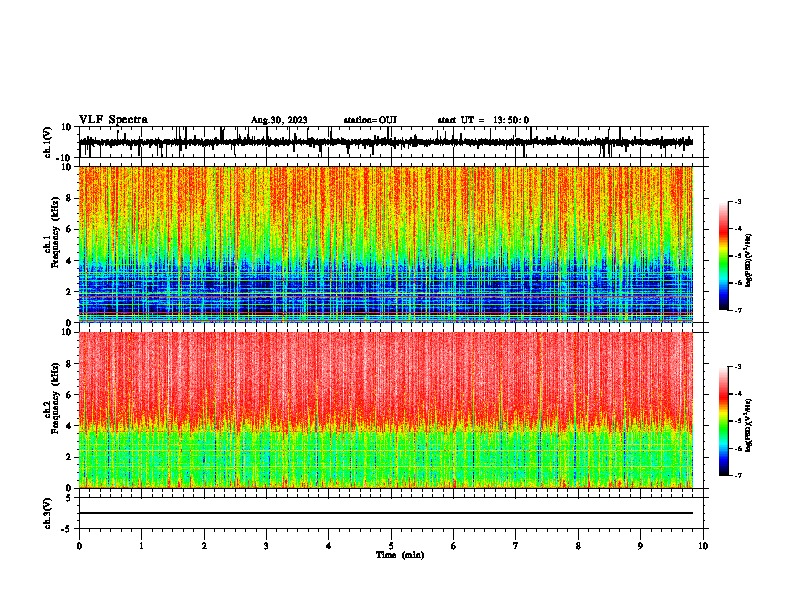The width and height of the screenshot is (792, 612).
Task: Click the "-3" value on ch.1 colorbar
Action: (738, 201)
